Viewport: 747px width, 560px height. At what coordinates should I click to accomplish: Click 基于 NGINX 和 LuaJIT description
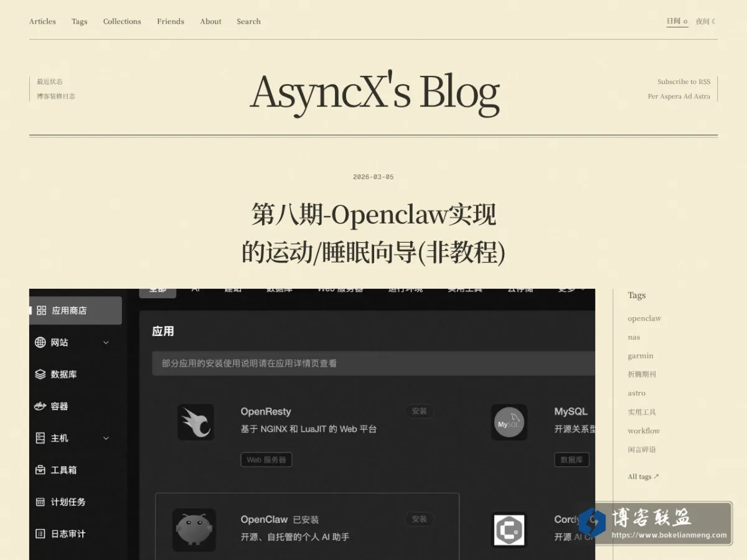click(309, 429)
